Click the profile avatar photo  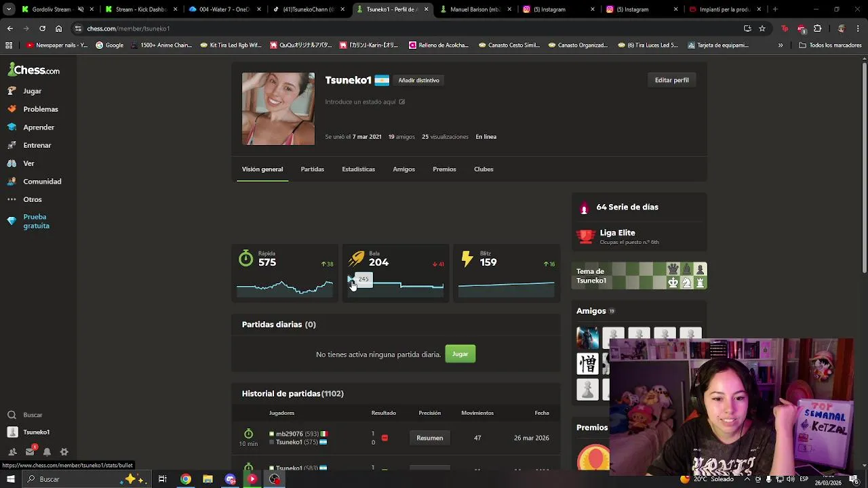coord(278,108)
